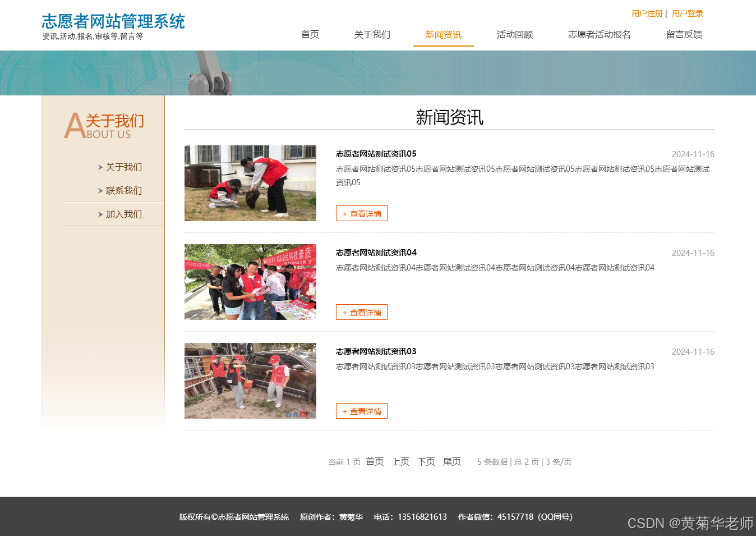Select the 新闻资讯 navigation tab
The width and height of the screenshot is (756, 536).
[444, 35]
